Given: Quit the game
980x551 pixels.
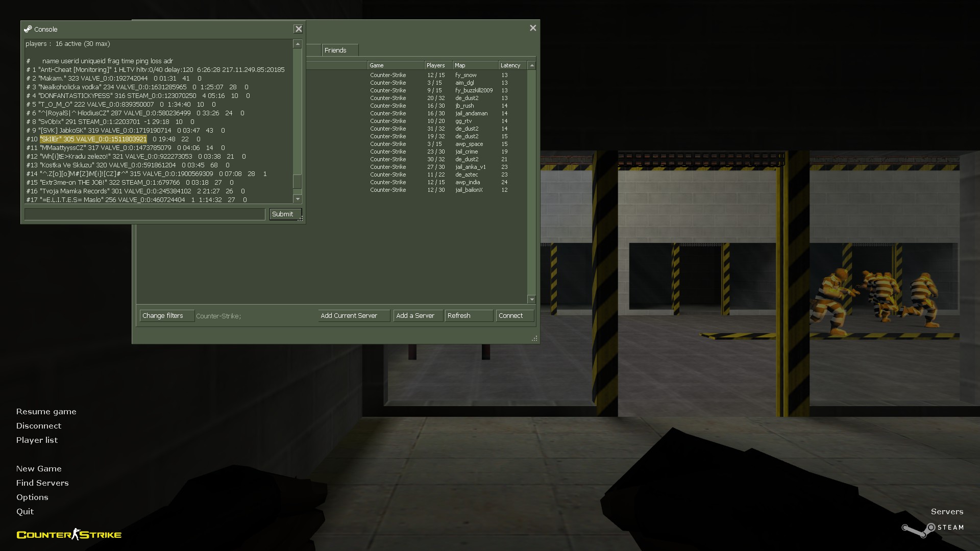Looking at the screenshot, I should click(x=25, y=512).
